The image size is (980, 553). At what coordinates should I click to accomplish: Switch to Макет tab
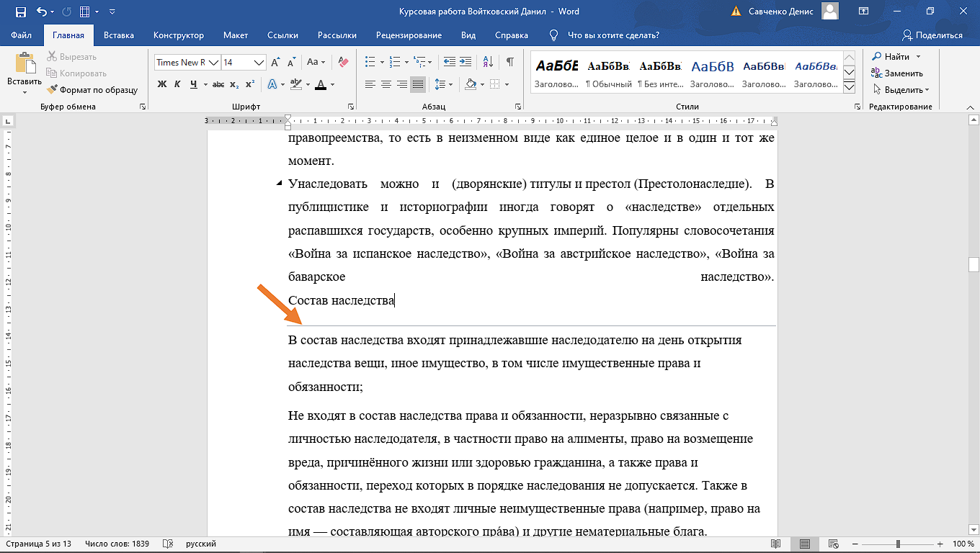(x=236, y=35)
